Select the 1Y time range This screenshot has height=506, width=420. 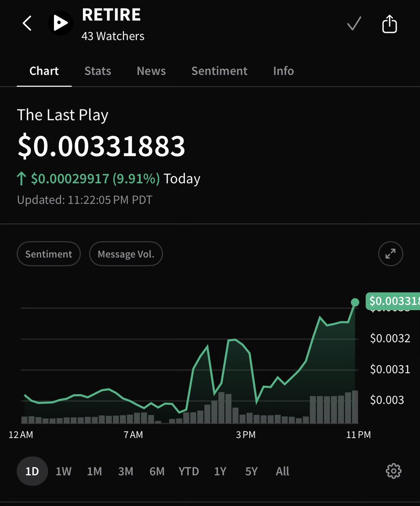tap(220, 471)
